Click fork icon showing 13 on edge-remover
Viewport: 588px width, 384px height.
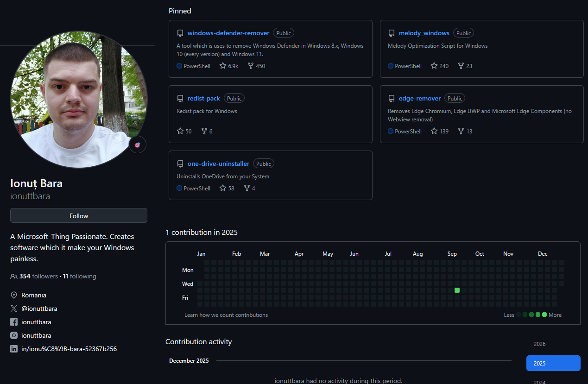[x=461, y=131]
